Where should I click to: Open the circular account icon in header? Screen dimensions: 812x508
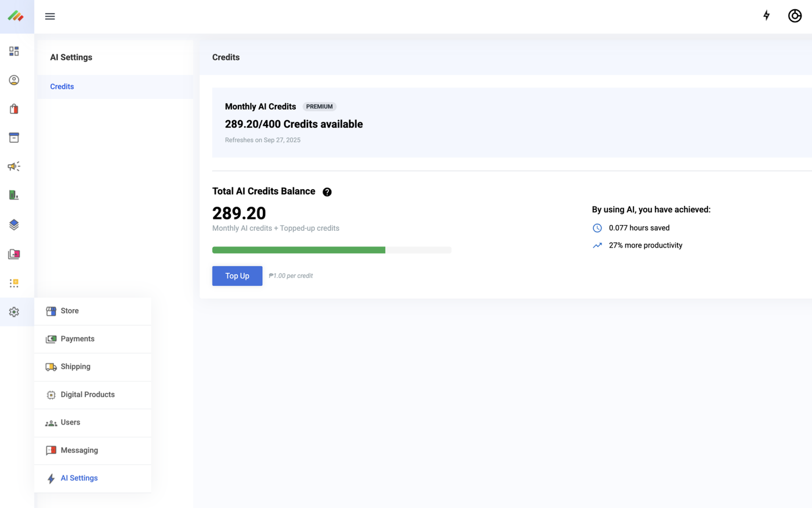(x=795, y=16)
